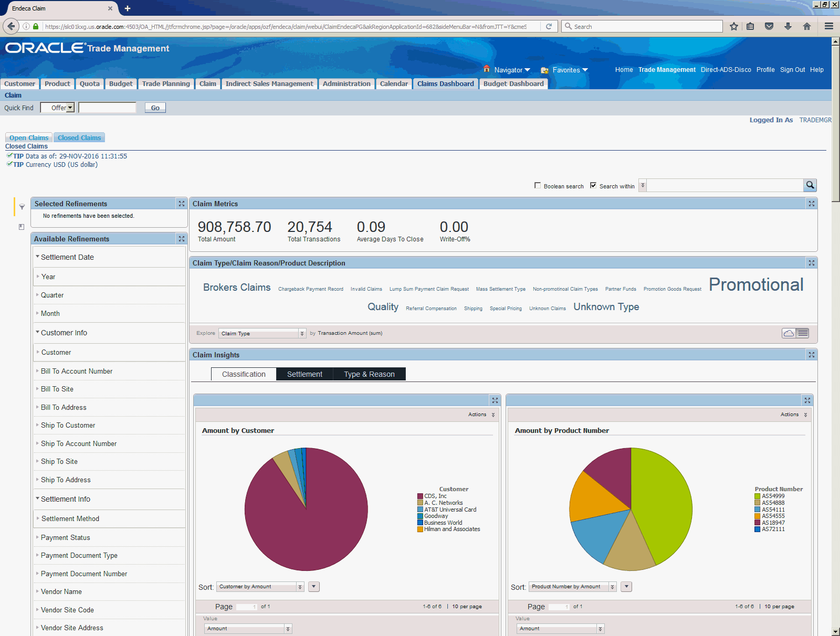Open the Favorites dropdown menu
The height and width of the screenshot is (636, 840).
pos(570,70)
